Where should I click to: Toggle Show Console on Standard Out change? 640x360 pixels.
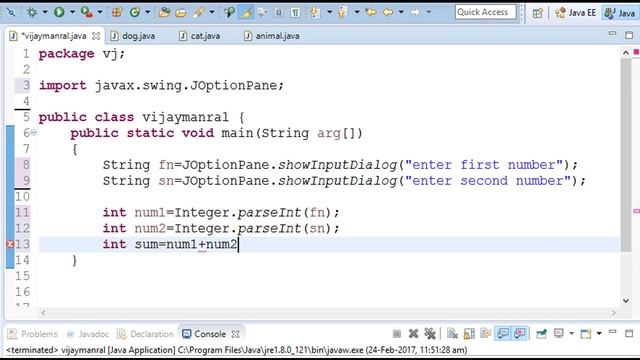503,334
